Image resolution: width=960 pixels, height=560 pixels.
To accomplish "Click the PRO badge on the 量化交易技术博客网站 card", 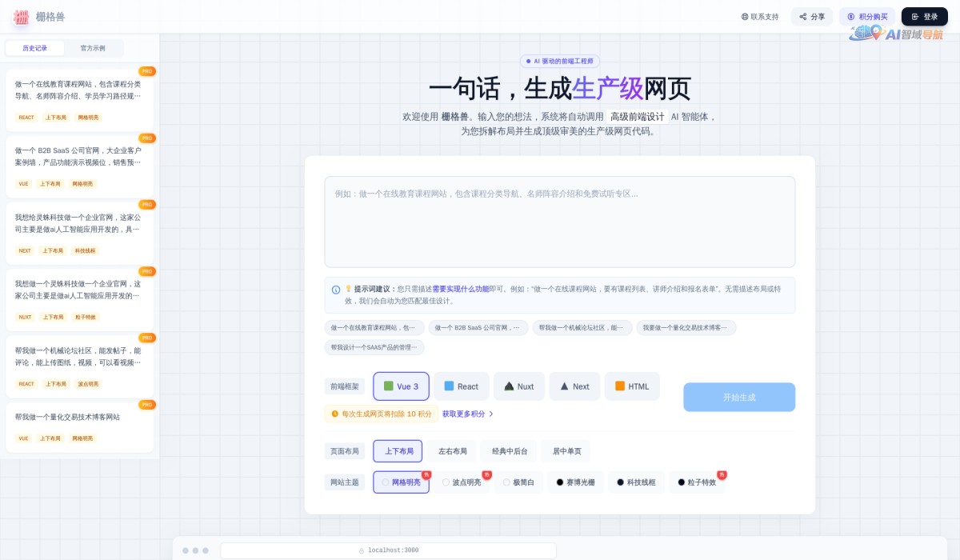I will tap(147, 405).
